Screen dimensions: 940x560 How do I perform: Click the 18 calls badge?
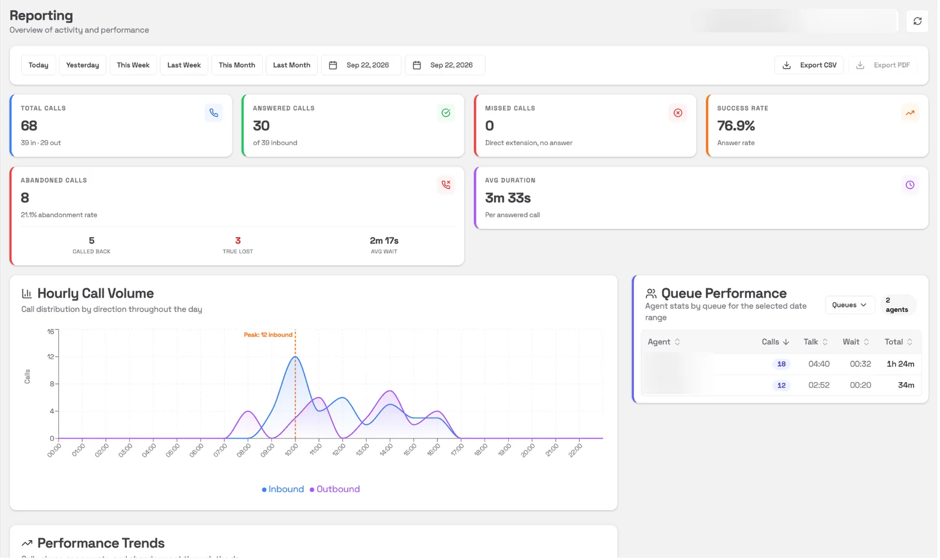(781, 365)
